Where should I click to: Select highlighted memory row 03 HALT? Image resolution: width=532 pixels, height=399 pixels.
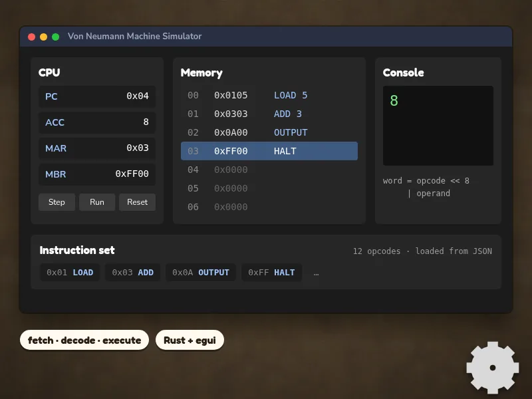pyautogui.click(x=269, y=151)
